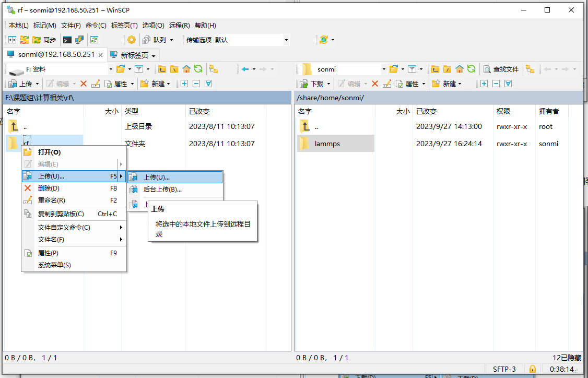Screen dimensions: 588x378
Task: Click the Compare Directories icon in main toolbar
Action: (12, 40)
